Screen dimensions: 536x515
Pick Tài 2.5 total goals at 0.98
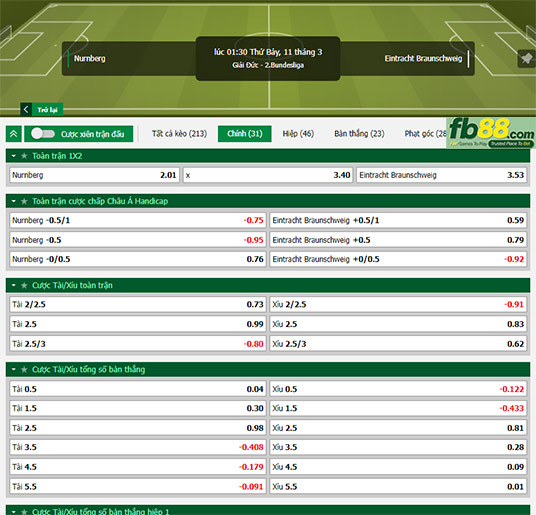[x=138, y=428]
